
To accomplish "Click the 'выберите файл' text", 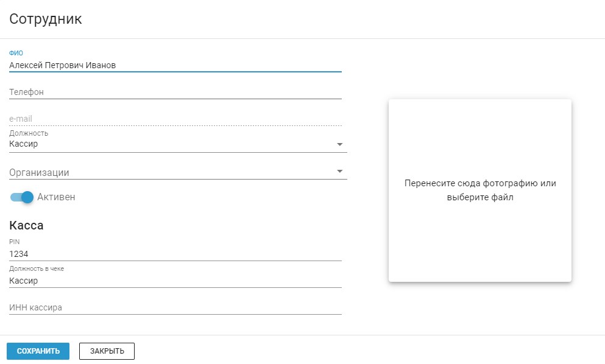I will [480, 197].
